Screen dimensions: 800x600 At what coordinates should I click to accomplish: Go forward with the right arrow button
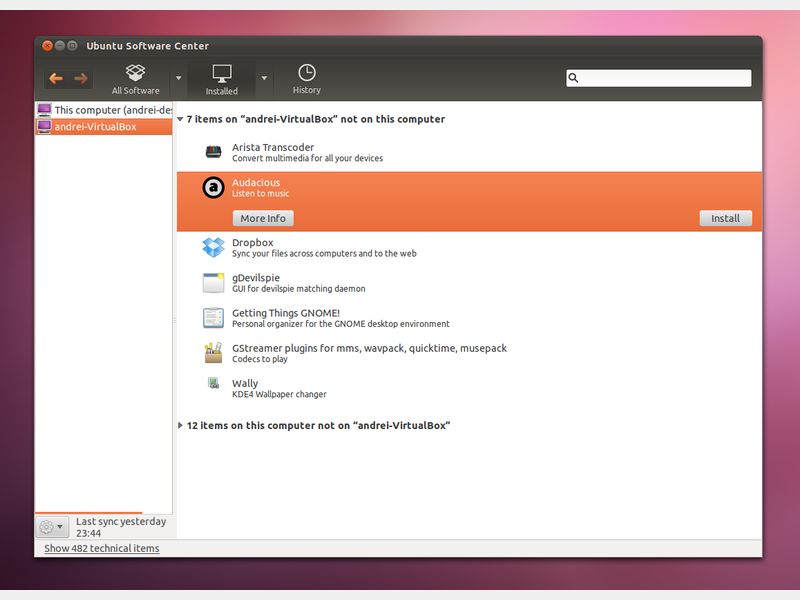(x=81, y=78)
